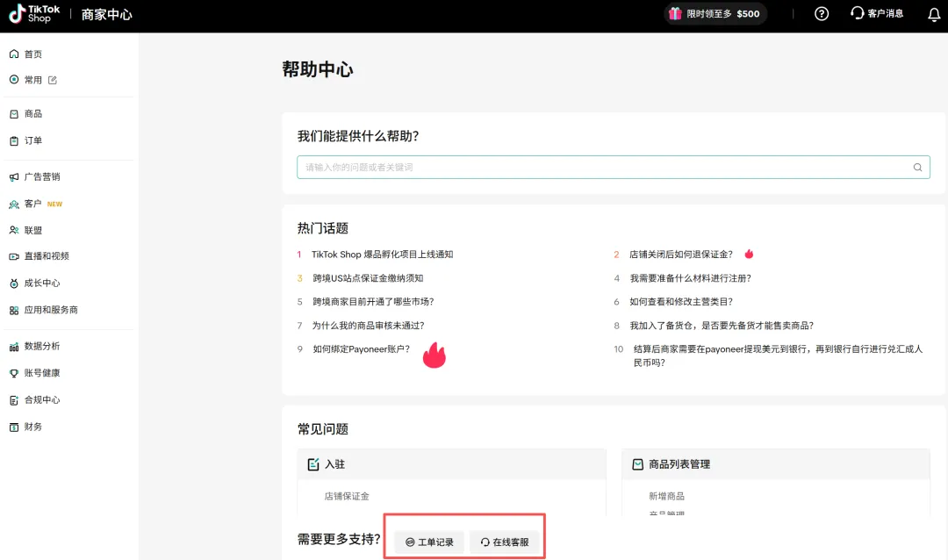Click the 入驻 category icon

(x=313, y=464)
